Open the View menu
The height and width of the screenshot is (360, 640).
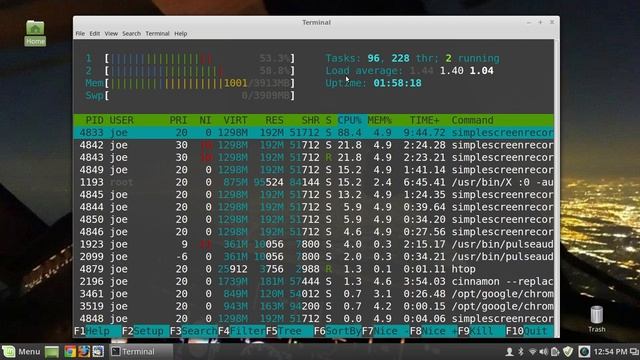coord(111,33)
